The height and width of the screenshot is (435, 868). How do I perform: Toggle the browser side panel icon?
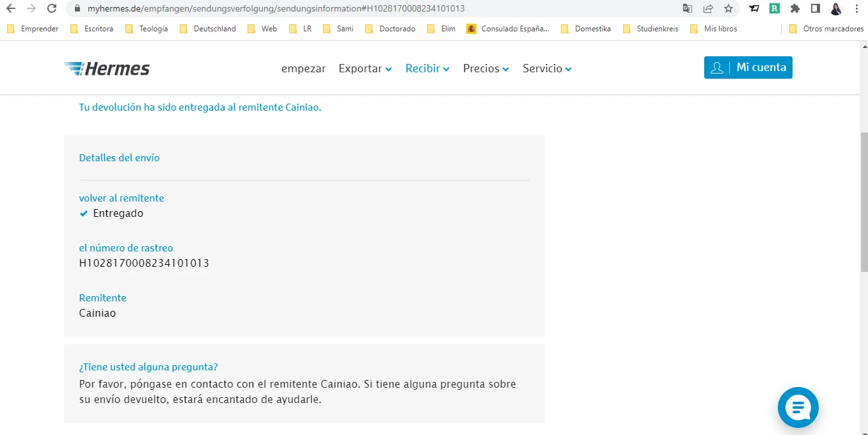pos(816,9)
